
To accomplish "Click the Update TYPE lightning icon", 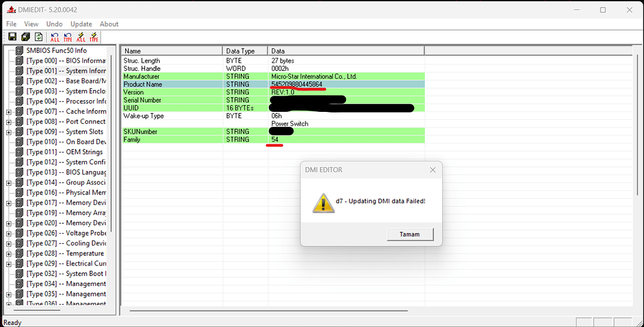I will click(x=94, y=37).
